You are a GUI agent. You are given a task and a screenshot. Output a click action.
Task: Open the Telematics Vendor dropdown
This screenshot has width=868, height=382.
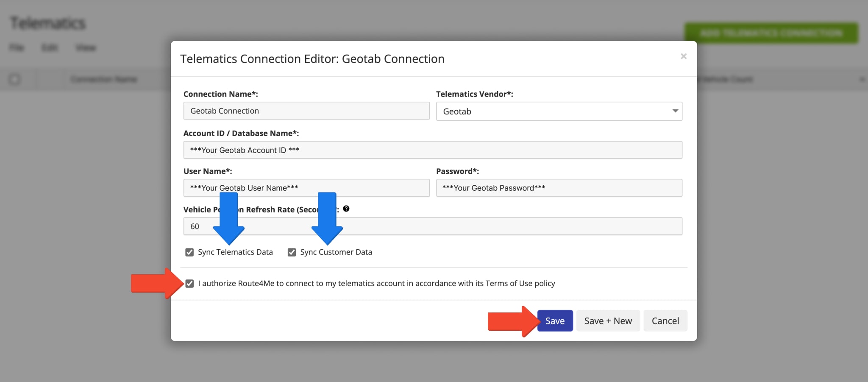559,111
